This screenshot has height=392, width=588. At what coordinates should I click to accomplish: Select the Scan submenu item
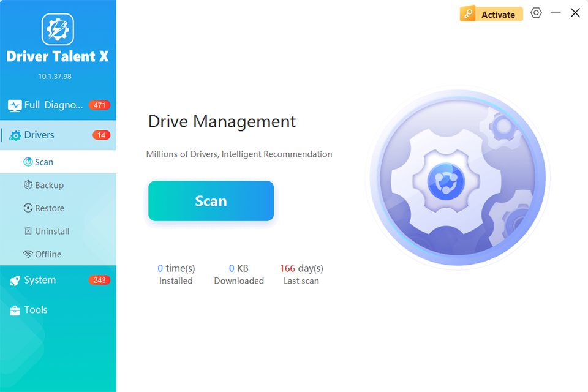(58, 162)
